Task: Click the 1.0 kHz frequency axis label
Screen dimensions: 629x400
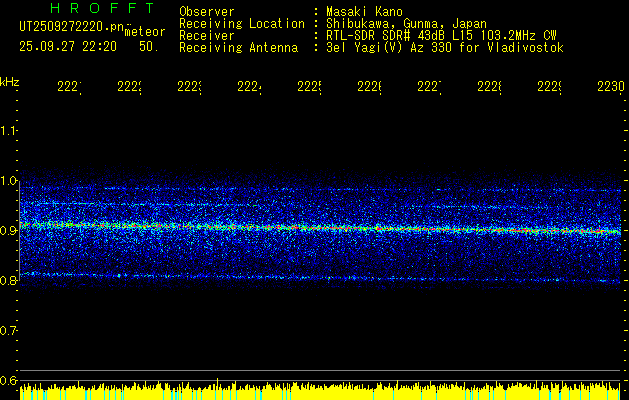Action: point(8,181)
